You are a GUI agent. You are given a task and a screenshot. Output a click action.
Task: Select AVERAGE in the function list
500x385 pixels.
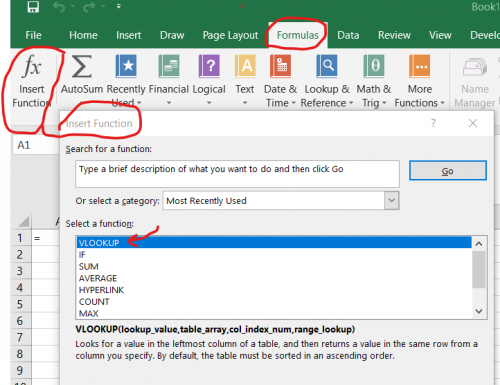pos(274,278)
